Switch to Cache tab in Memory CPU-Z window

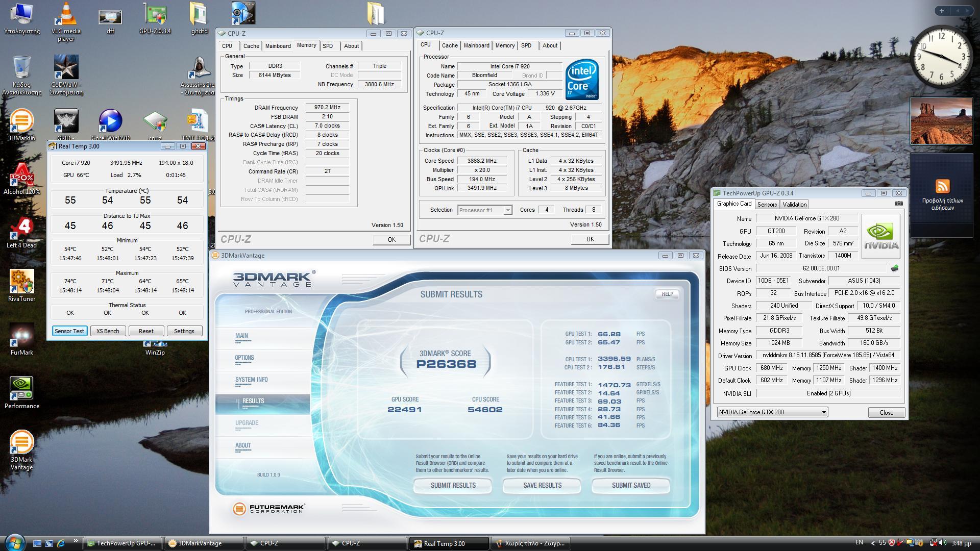pyautogui.click(x=251, y=46)
